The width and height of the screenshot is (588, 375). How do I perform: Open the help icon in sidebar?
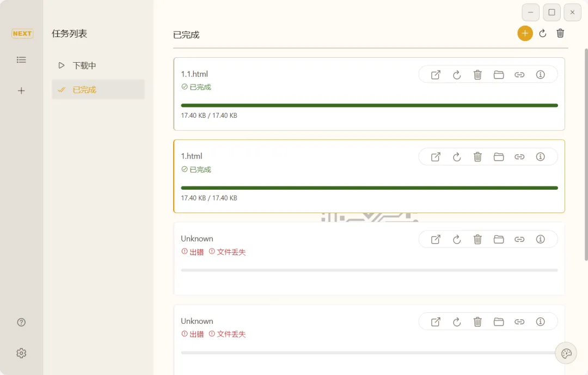(x=21, y=322)
